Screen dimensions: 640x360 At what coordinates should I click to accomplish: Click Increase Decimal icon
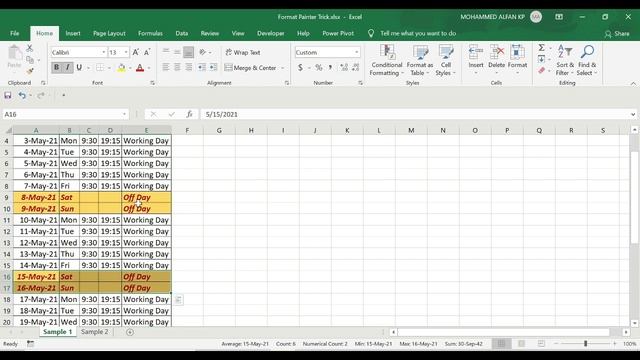click(344, 67)
